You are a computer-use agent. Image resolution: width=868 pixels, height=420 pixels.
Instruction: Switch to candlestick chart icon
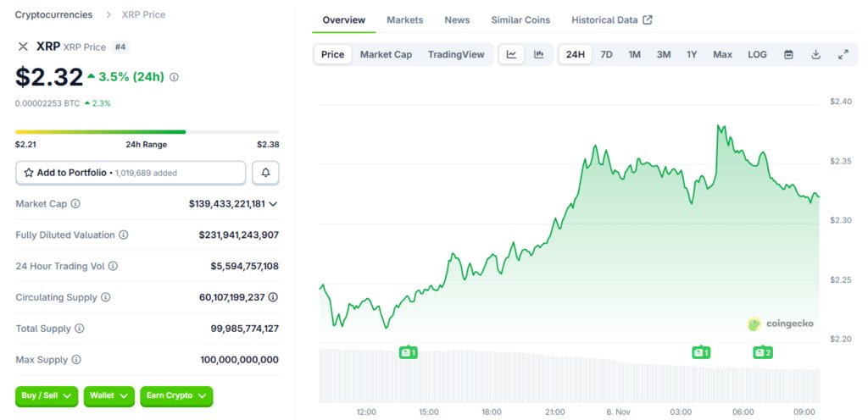[538, 54]
